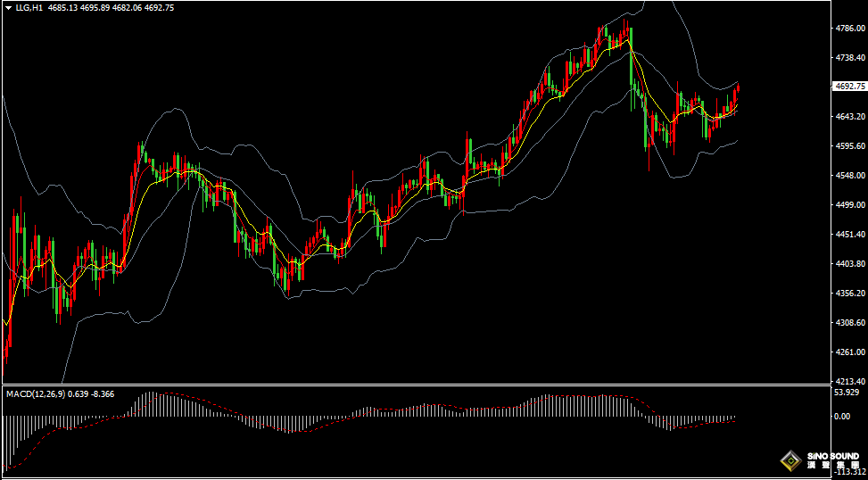The height and width of the screenshot is (480, 868).
Task: Click the -113.312 MACD scale minimum label
Action: (x=847, y=474)
